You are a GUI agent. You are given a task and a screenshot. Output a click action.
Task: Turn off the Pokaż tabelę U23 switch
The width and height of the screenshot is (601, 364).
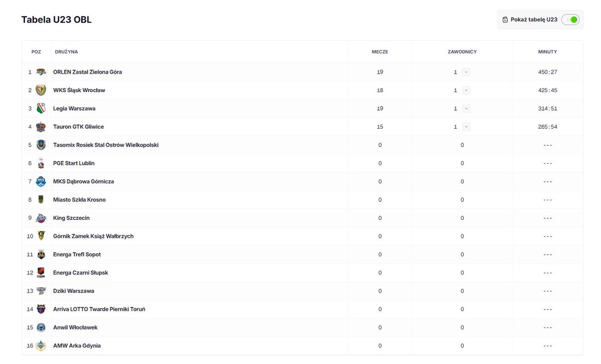click(x=570, y=20)
